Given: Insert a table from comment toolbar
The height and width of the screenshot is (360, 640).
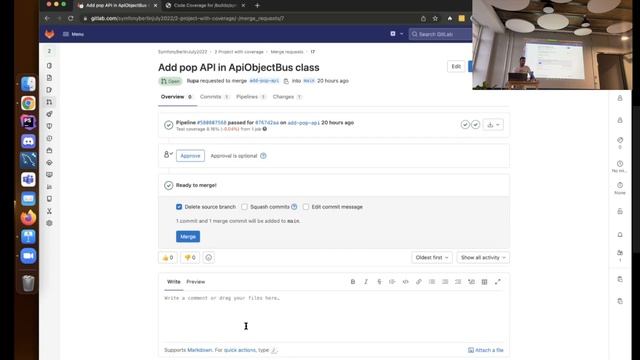Looking at the screenshot, I should click(484, 282).
